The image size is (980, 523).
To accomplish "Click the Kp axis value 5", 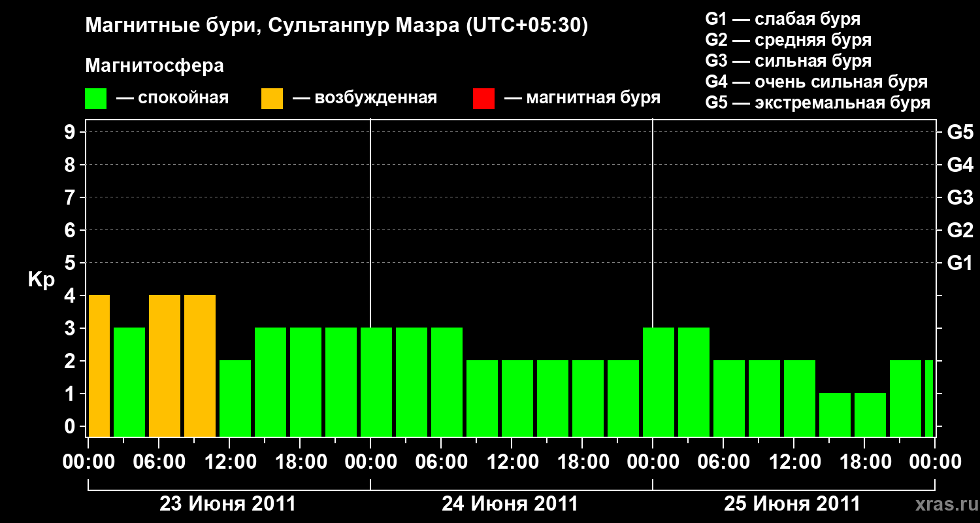I will [x=71, y=263].
